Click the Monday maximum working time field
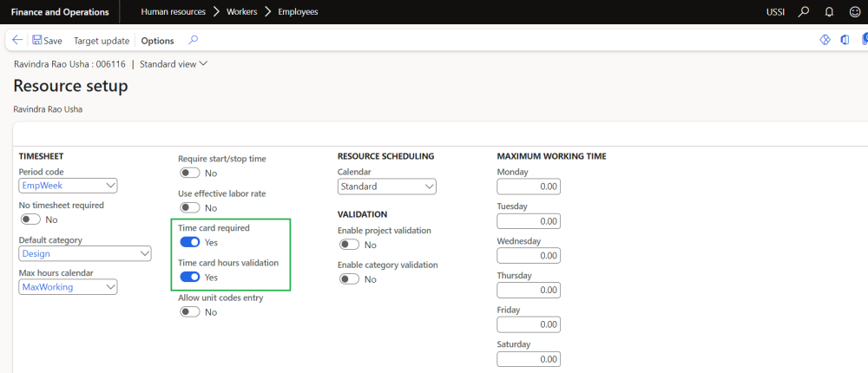Screen dimensions: 868x373 coord(528,186)
